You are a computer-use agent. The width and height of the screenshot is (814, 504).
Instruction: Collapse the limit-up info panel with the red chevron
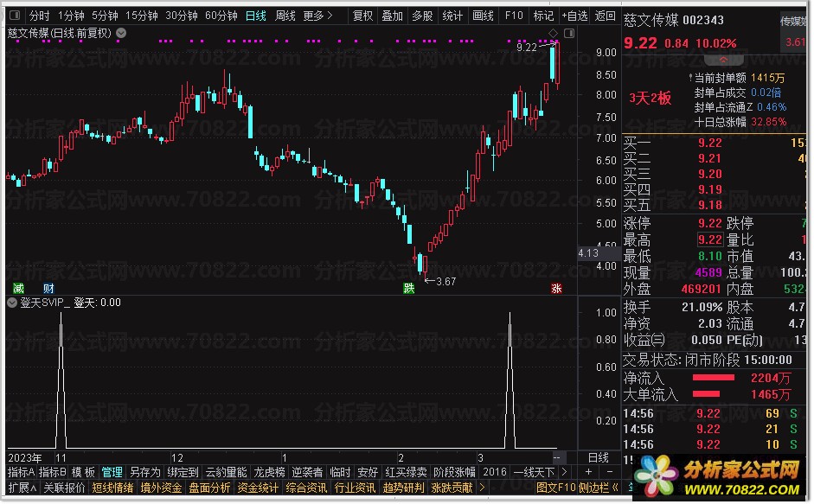coord(723,60)
